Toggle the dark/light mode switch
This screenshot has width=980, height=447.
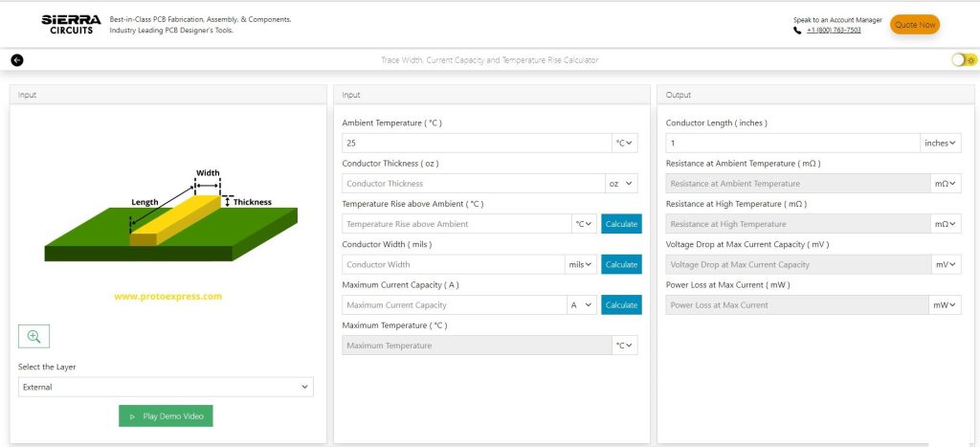tap(964, 60)
